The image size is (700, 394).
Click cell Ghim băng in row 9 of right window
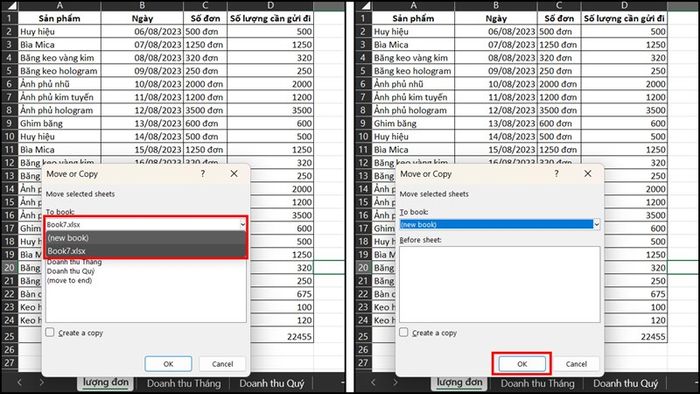(413, 124)
